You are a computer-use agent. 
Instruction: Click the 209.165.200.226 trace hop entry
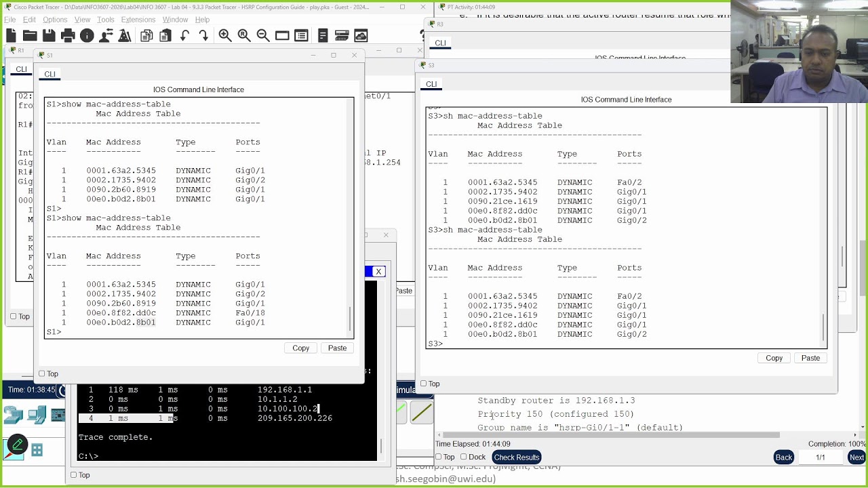[x=294, y=418]
